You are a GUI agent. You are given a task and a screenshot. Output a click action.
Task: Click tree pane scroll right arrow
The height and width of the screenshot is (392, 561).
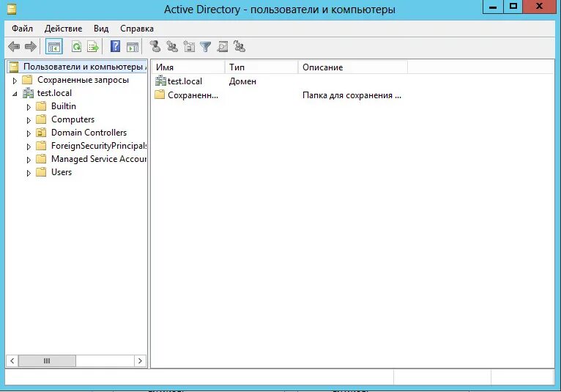tap(140, 360)
